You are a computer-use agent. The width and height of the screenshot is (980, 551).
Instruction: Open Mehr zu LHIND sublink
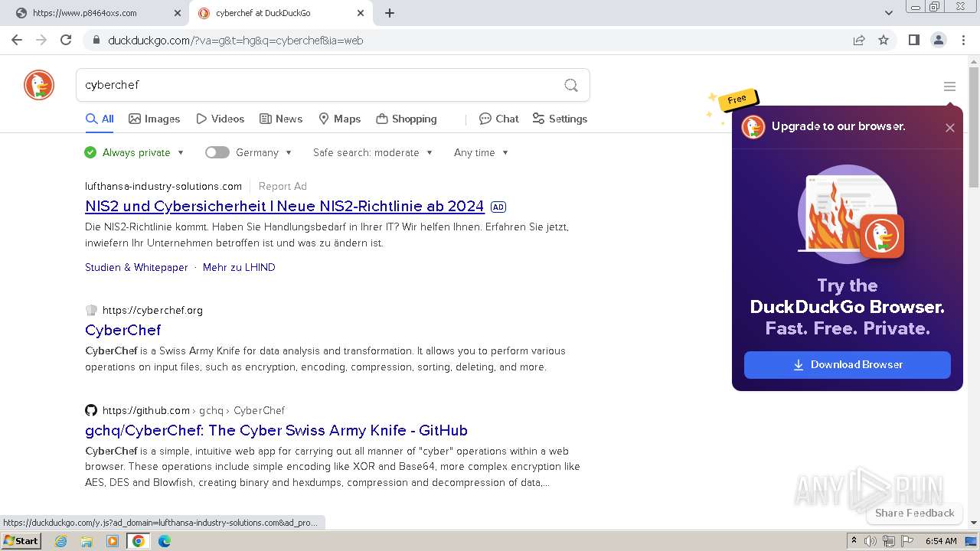tap(239, 267)
